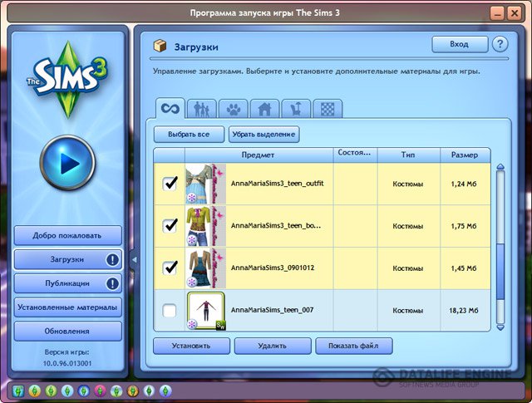Uncheck the AnnaMariaSims3_teen_outfit checkbox
The width and height of the screenshot is (532, 403).
pos(170,184)
